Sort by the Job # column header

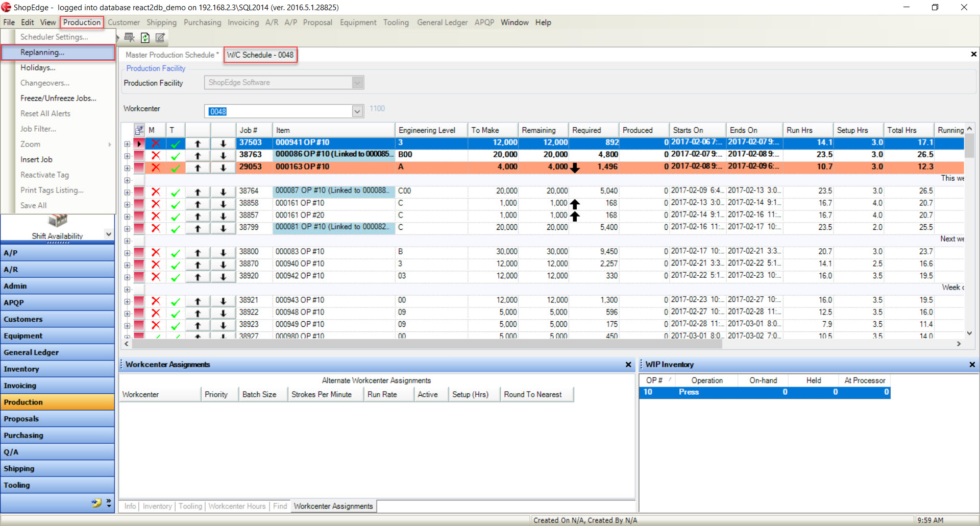click(254, 130)
